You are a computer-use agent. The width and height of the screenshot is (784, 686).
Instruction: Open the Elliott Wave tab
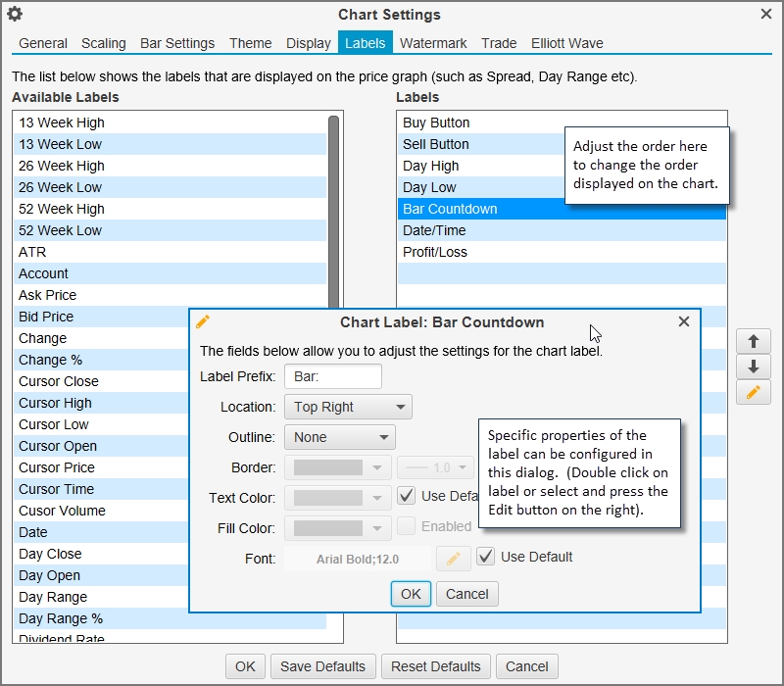pyautogui.click(x=566, y=43)
